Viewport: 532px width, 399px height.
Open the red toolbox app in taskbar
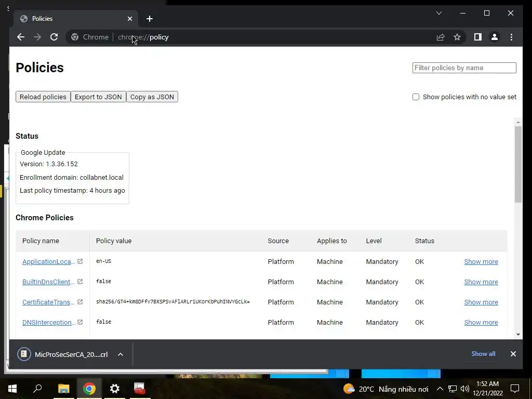(139, 389)
